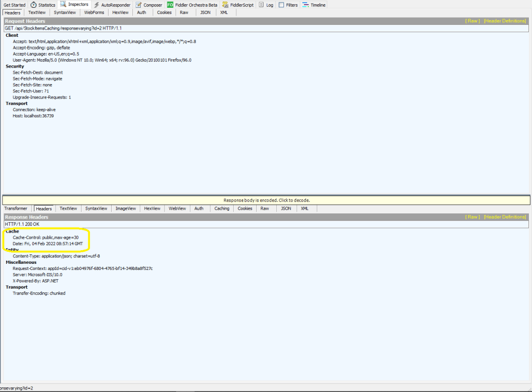Open Composer via its pencil icon

139,5
